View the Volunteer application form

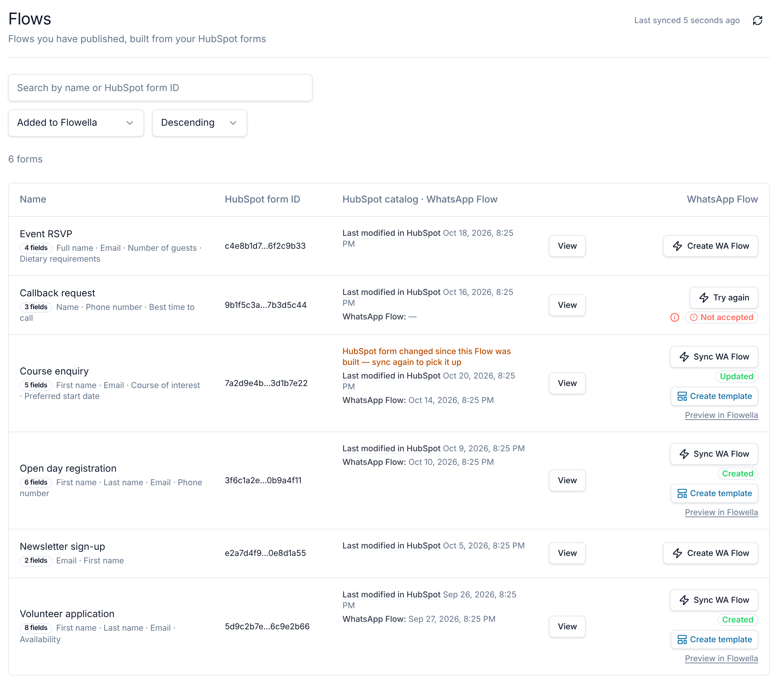[567, 627]
